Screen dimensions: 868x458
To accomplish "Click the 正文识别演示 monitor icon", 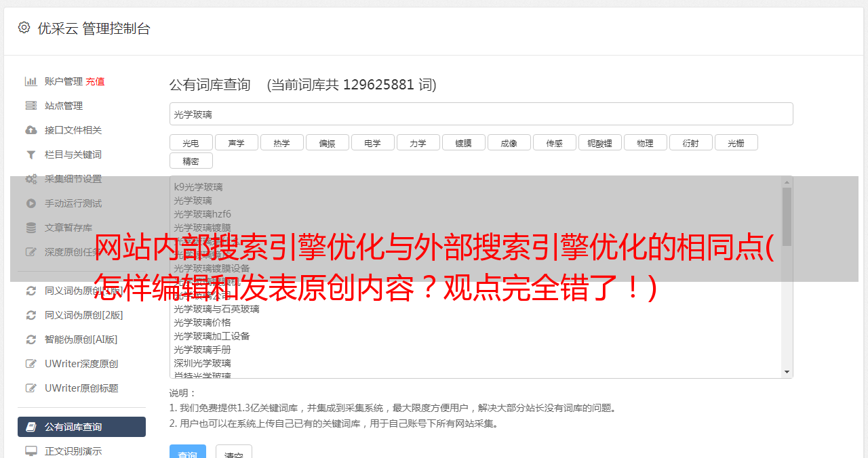I will coord(31,451).
